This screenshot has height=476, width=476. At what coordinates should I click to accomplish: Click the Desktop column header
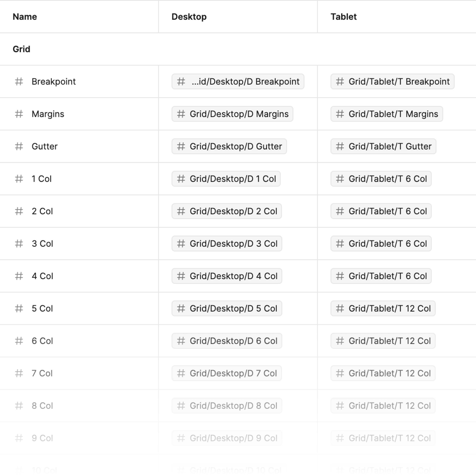pyautogui.click(x=189, y=17)
